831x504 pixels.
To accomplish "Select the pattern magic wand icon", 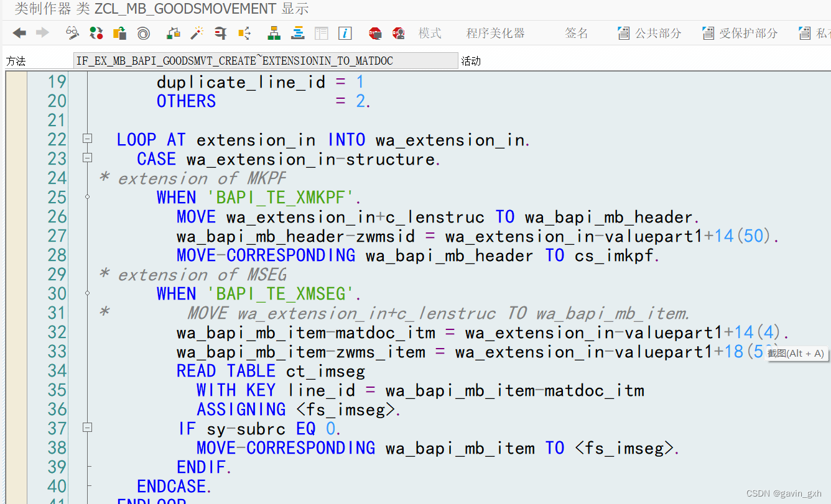I will [198, 32].
